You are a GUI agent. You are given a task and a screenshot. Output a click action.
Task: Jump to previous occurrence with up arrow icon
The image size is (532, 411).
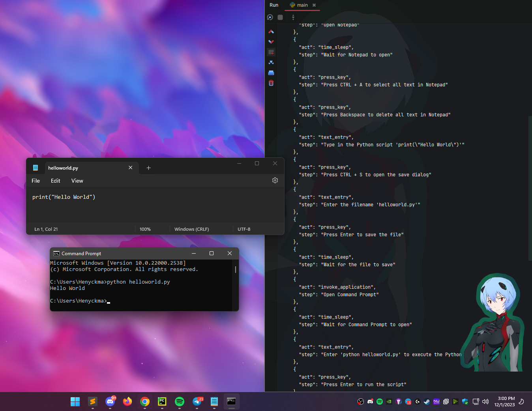pos(271,32)
